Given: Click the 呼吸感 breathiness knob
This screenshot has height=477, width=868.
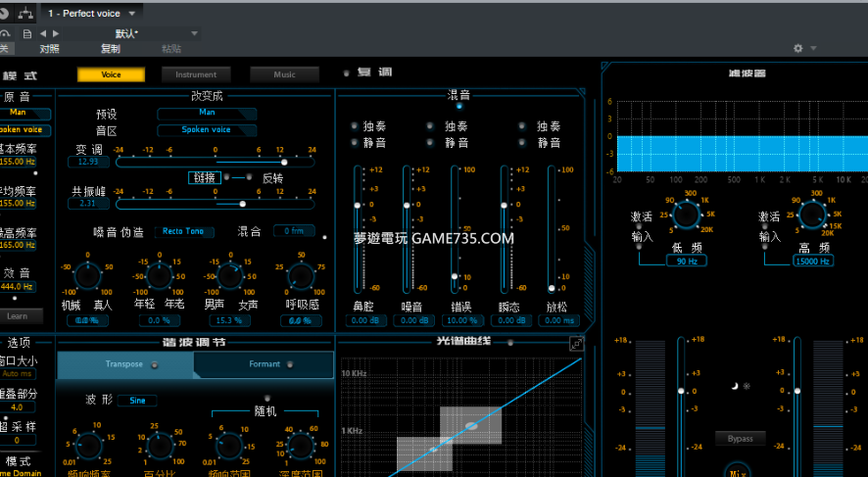Looking at the screenshot, I should pyautogui.click(x=301, y=277).
